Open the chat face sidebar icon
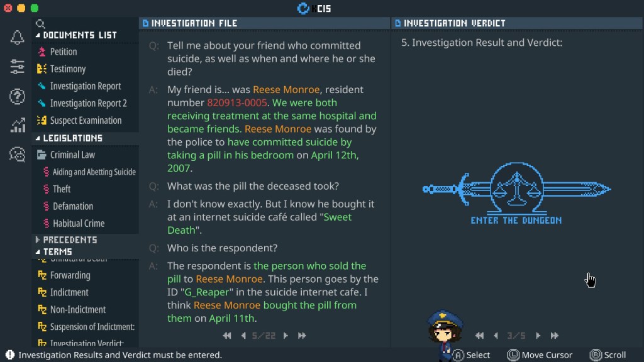This screenshot has width=644, height=362. click(x=17, y=155)
